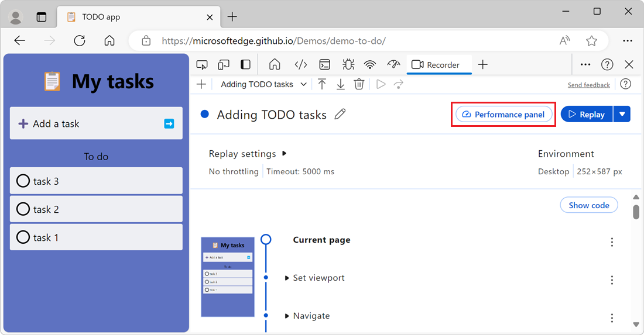Click the No throttling setting
The height and width of the screenshot is (335, 644).
click(234, 171)
